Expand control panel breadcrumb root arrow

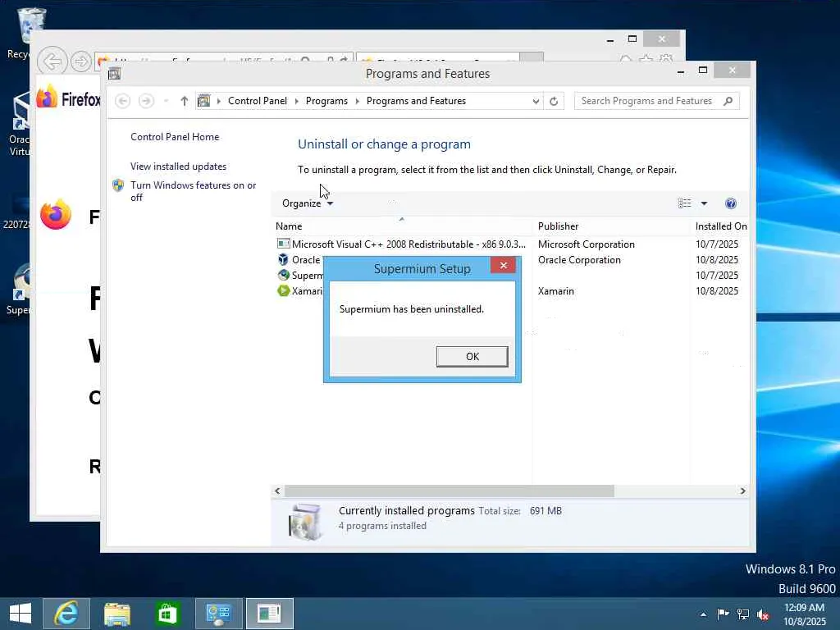tap(218, 101)
